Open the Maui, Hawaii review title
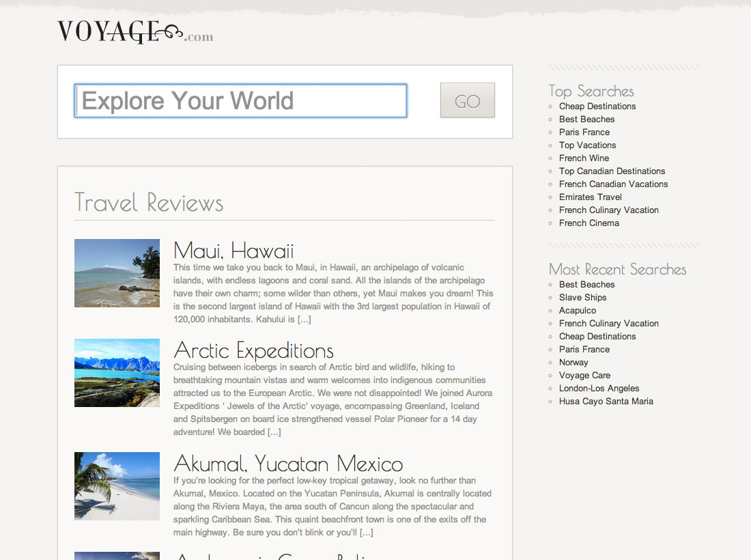Image resolution: width=751 pixels, height=560 pixels. [x=233, y=250]
